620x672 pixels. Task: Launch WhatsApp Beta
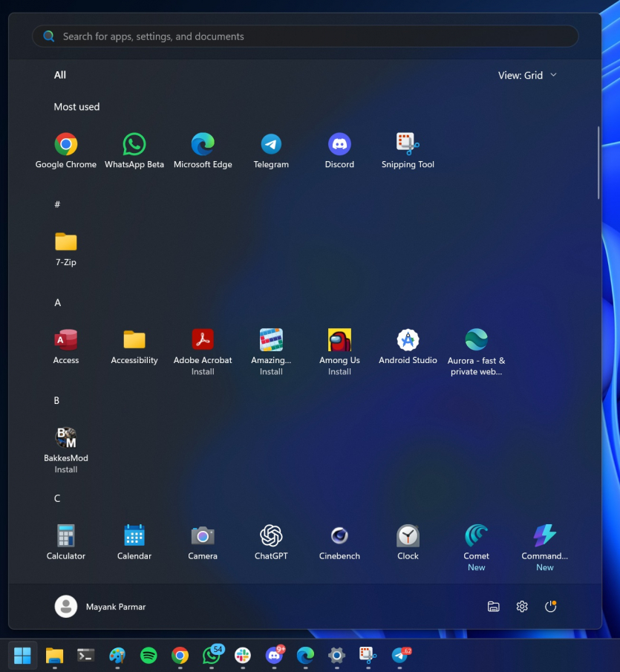point(134,145)
